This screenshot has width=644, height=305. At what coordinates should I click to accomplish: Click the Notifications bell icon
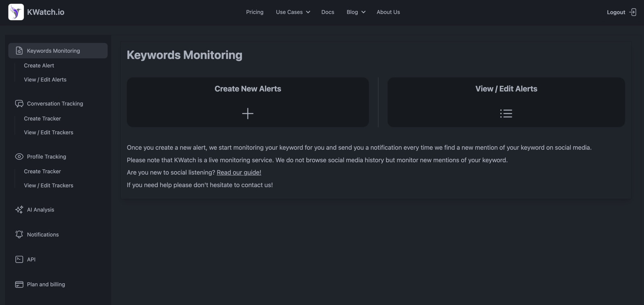19,234
